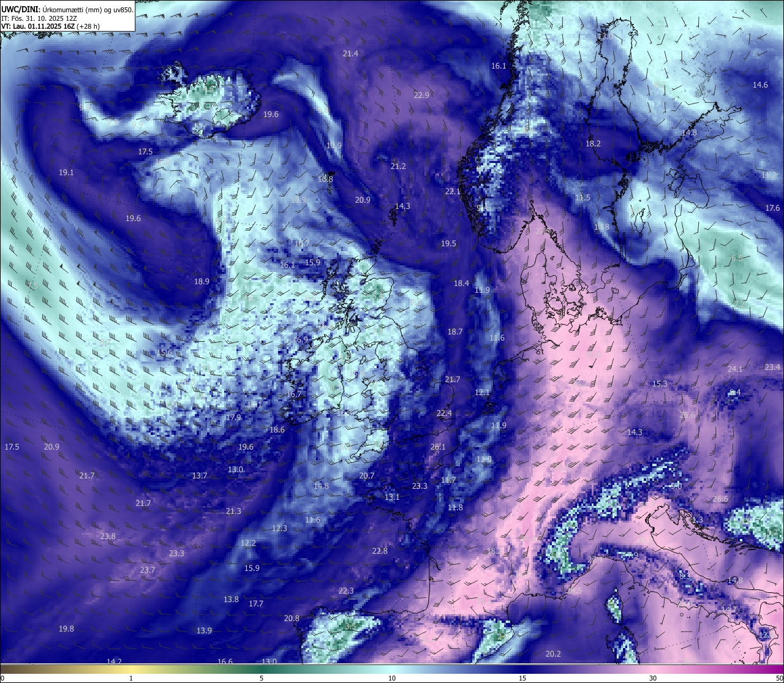Click the 5 tick label on color scale

pos(262,678)
